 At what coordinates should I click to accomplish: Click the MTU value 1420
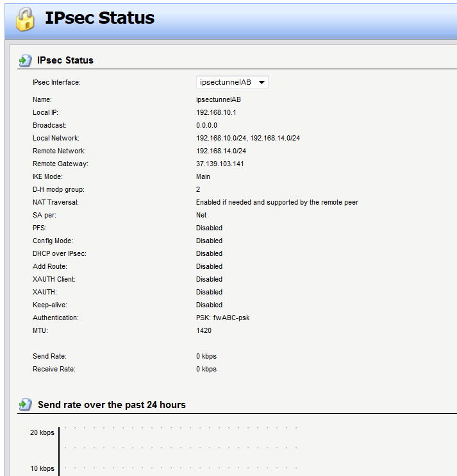point(203,330)
